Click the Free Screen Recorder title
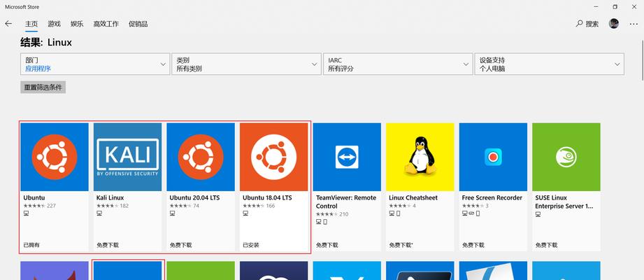This screenshot has height=280, width=644. [x=492, y=198]
